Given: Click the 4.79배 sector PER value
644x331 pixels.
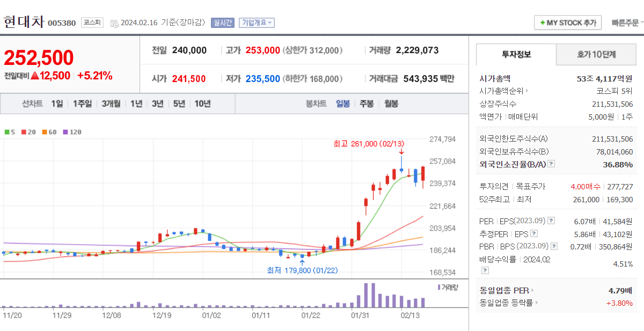Looking at the screenshot, I should pos(620,291).
